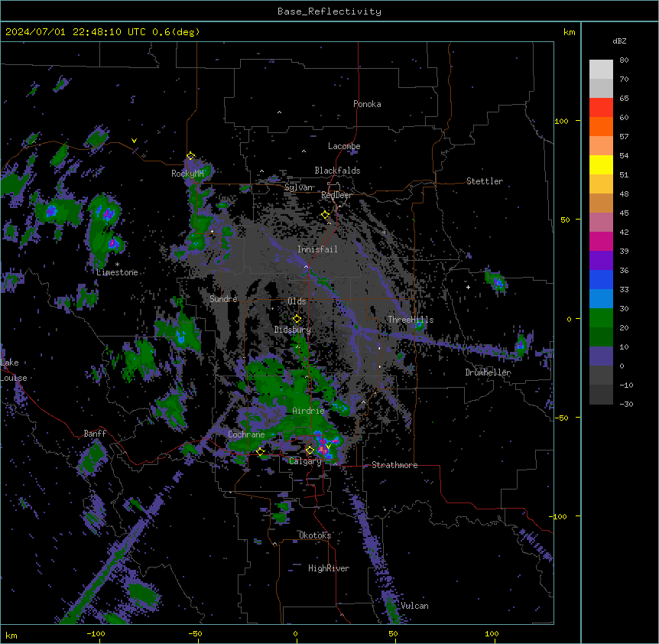Click the RockyMH label
The width and height of the screenshot is (659, 644).
pyautogui.click(x=187, y=174)
